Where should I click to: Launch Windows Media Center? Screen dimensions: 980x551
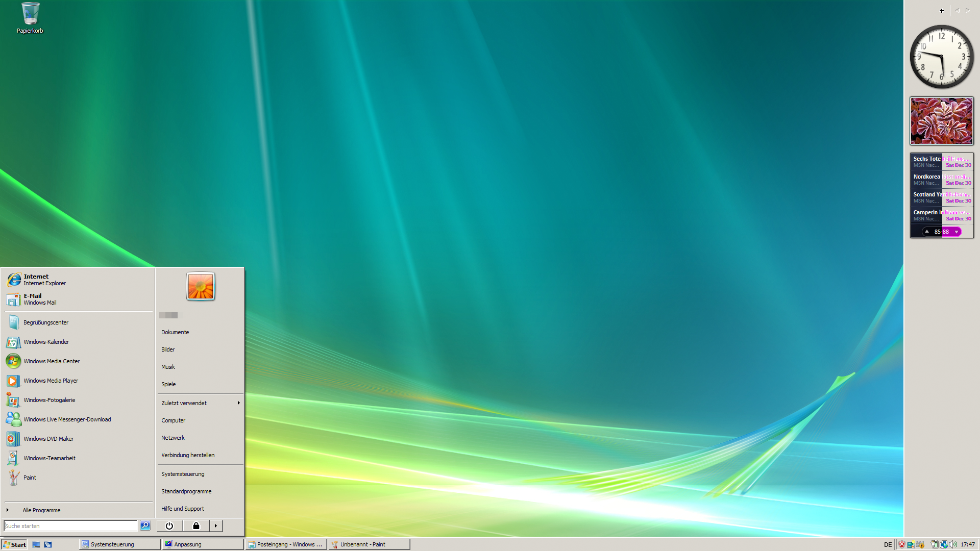78,361
